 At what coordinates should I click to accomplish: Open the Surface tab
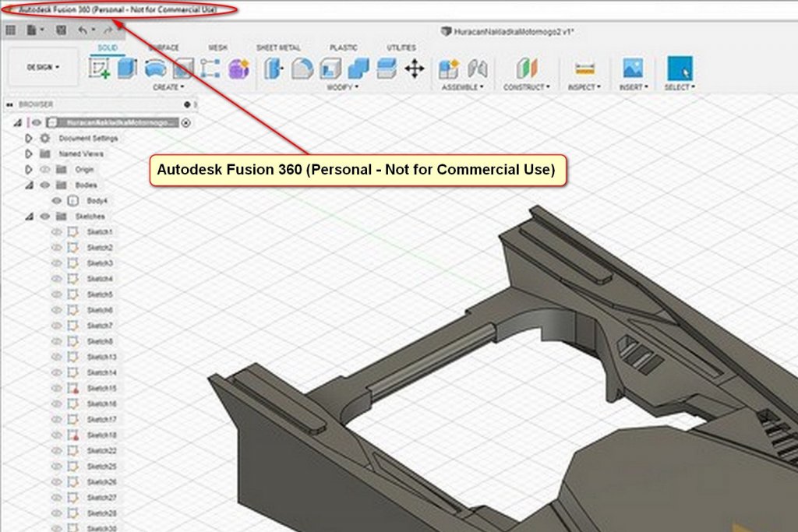(x=163, y=48)
